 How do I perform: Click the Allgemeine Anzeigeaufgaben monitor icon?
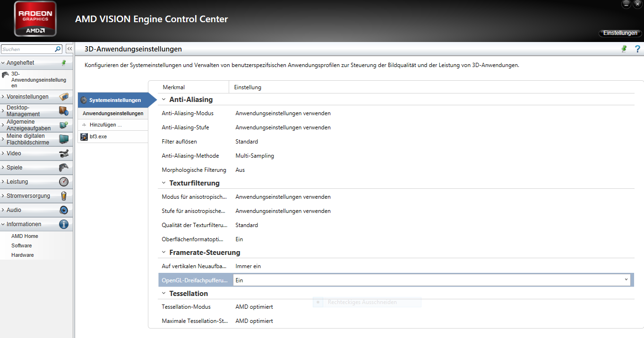pos(64,125)
